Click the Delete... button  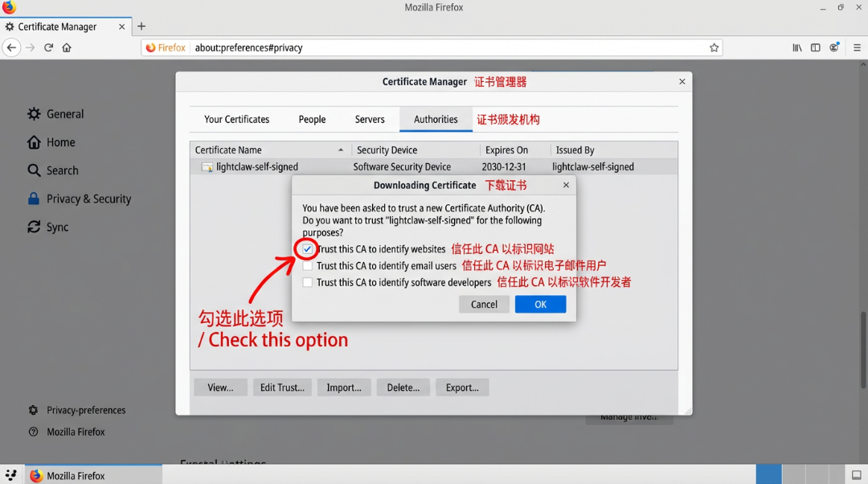(403, 388)
